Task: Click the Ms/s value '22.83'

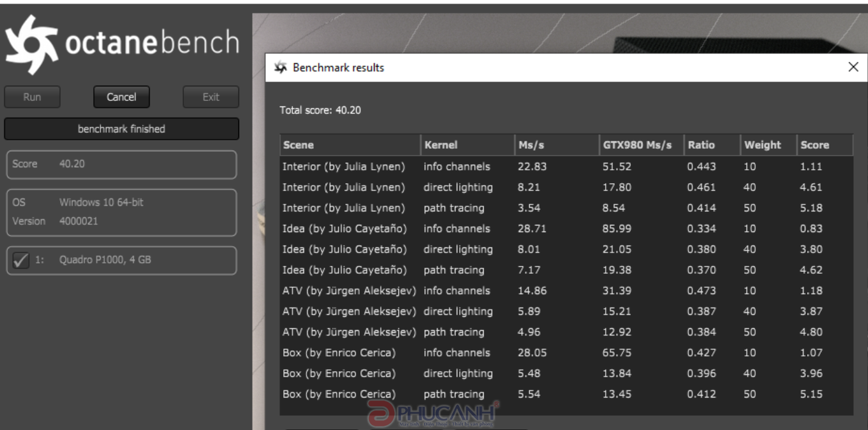Action: pos(532,167)
